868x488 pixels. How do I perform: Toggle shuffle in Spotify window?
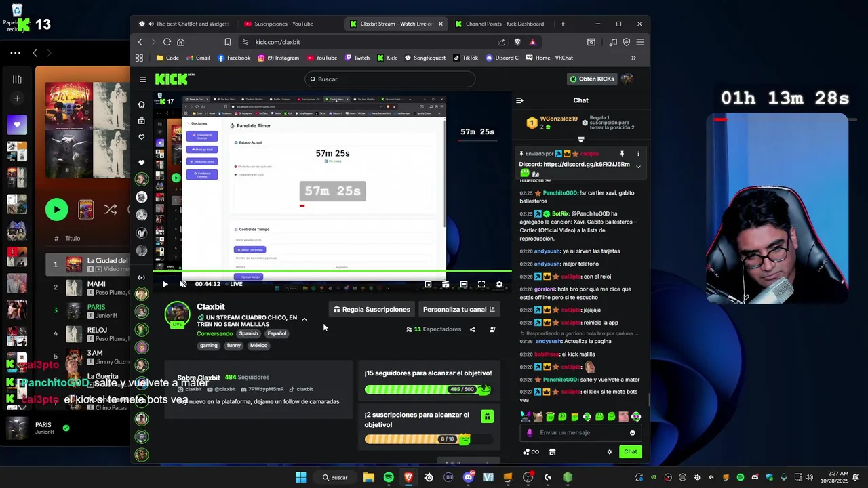(x=111, y=210)
